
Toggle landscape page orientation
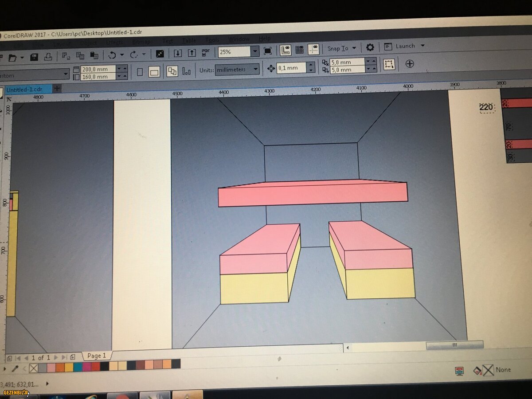154,72
